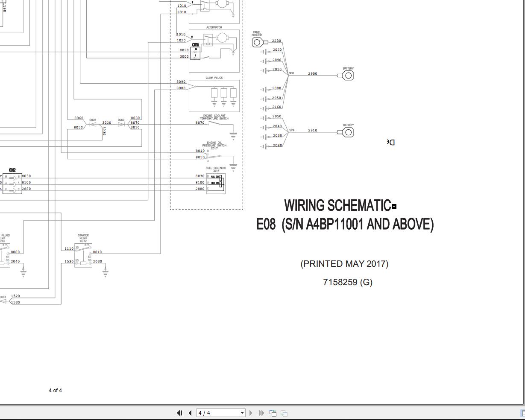The width and height of the screenshot is (525, 420).
Task: Click the FUEL SOLENOID C016 label
Action: click(216, 169)
